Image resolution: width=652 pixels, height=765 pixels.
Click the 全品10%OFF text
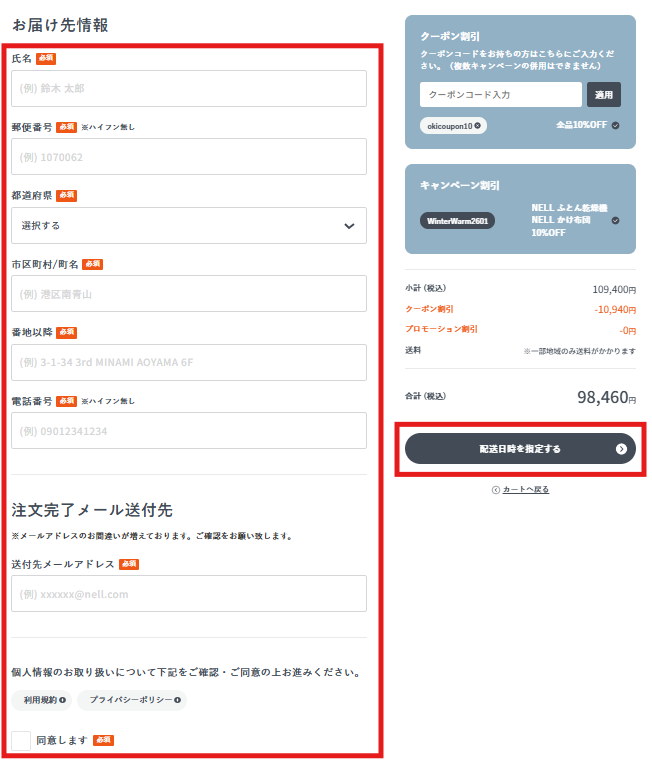pos(581,125)
